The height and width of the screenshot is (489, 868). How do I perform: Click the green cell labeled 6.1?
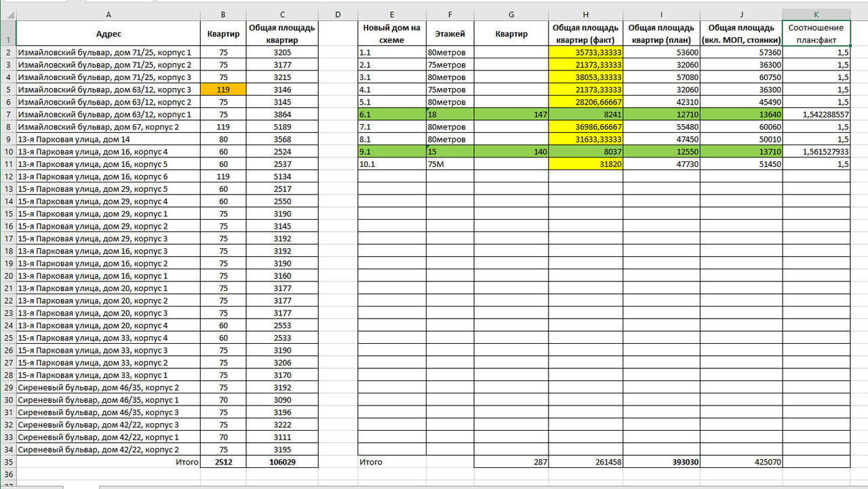392,115
